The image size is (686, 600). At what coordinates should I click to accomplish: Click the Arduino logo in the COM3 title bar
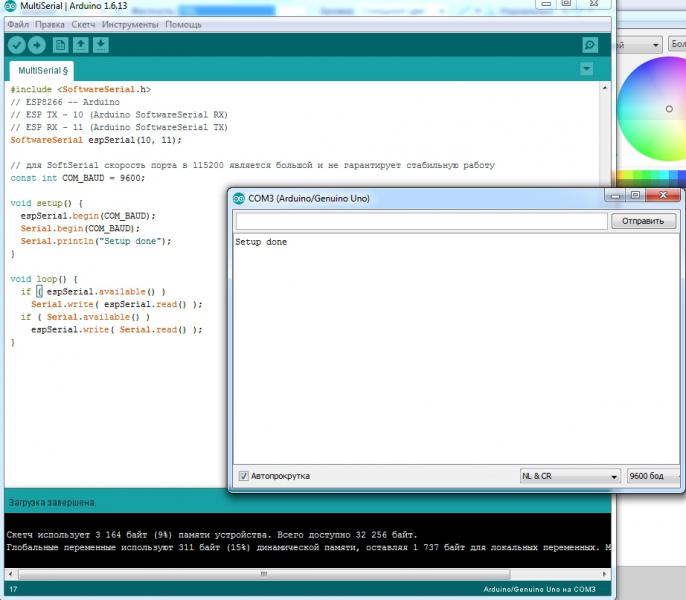coord(238,199)
